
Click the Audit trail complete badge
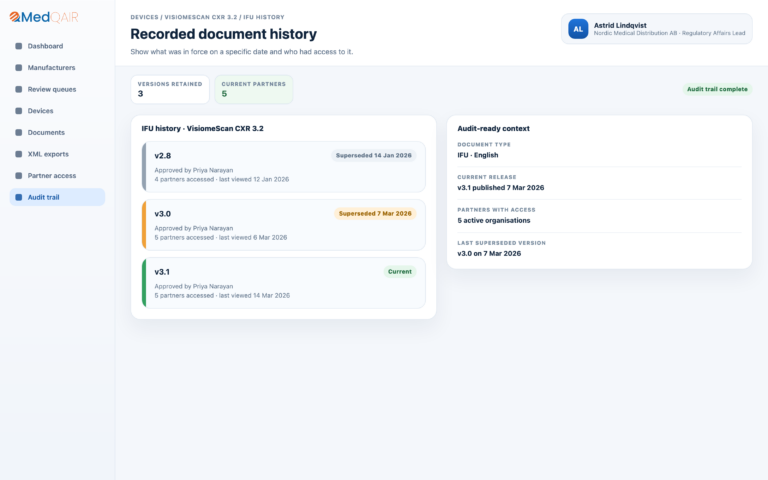point(717,89)
